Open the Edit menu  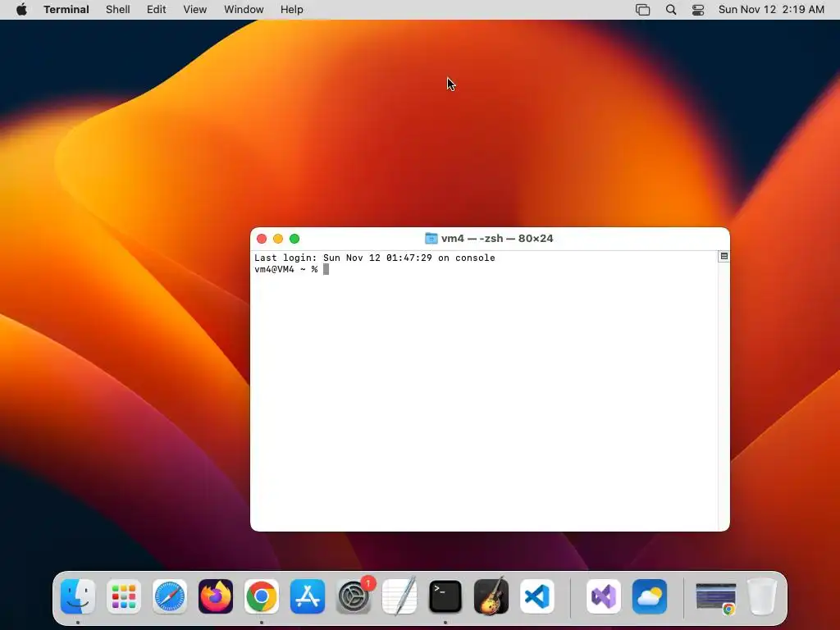coord(157,10)
